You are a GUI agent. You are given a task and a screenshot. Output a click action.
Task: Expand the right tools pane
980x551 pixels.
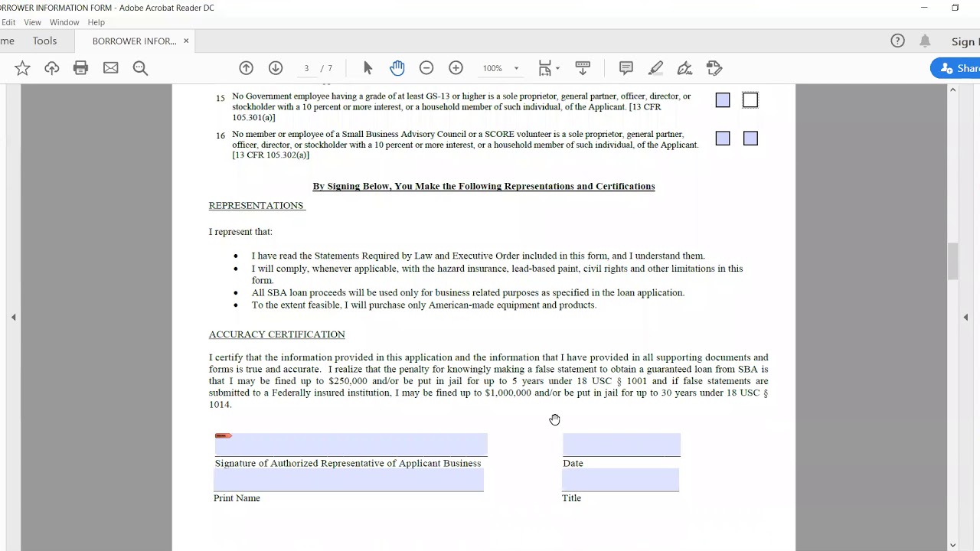pos(965,317)
